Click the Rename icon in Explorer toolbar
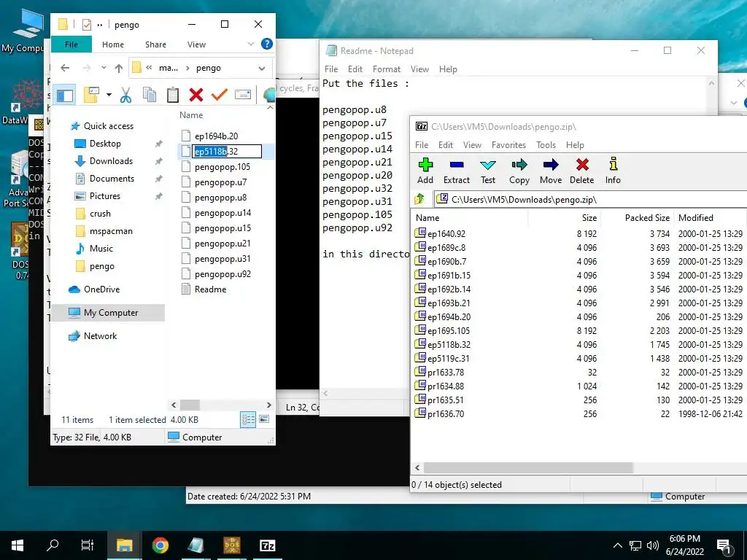 click(243, 95)
